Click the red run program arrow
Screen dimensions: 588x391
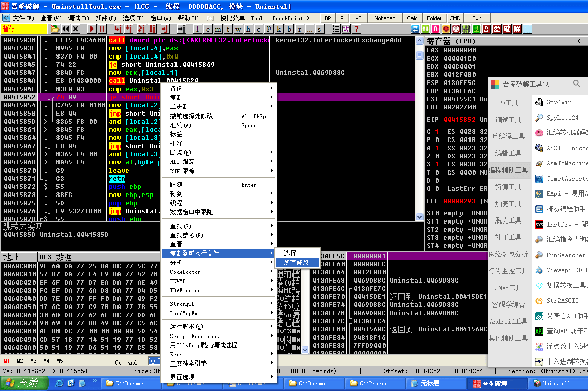(x=92, y=29)
